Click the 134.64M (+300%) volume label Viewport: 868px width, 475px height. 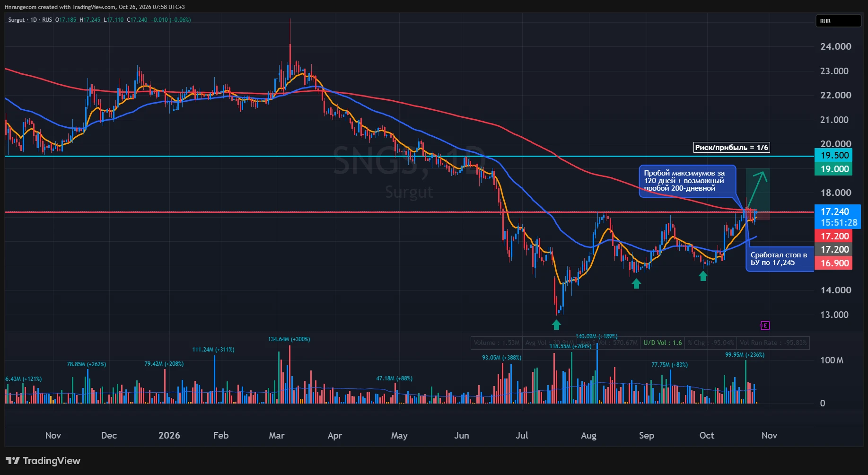click(289, 339)
